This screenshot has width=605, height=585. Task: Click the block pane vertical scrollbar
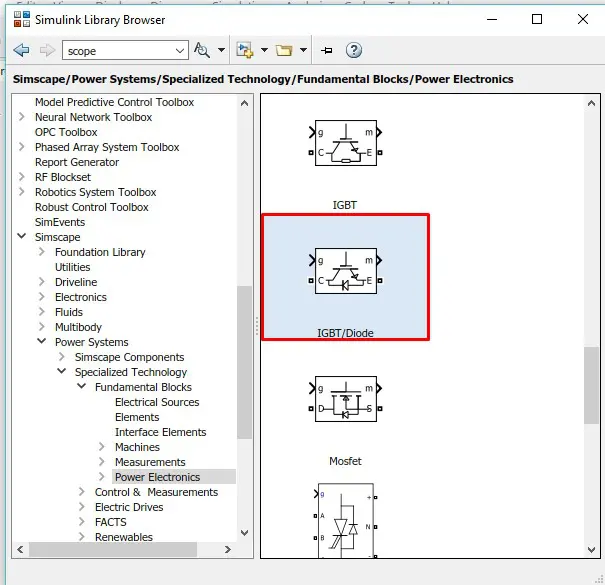coord(591,385)
